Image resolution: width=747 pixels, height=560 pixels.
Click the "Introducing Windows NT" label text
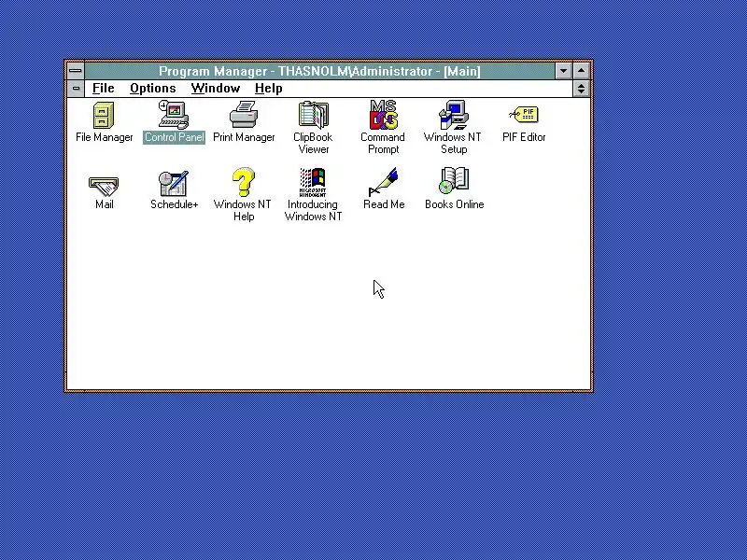click(x=313, y=210)
